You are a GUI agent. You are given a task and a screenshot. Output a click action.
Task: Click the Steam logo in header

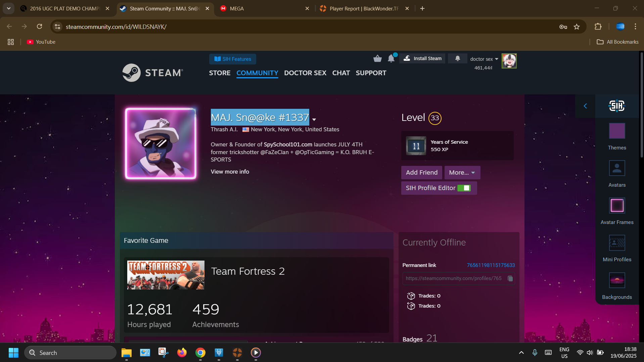pos(153,73)
